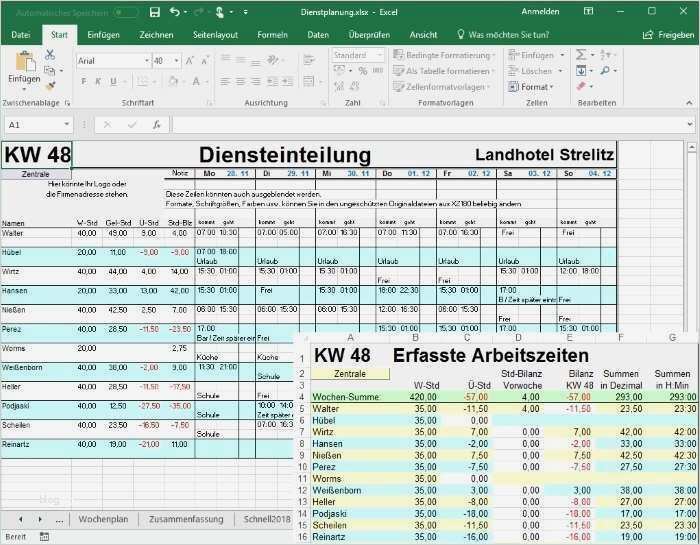Apply percent number format

(x=362, y=71)
